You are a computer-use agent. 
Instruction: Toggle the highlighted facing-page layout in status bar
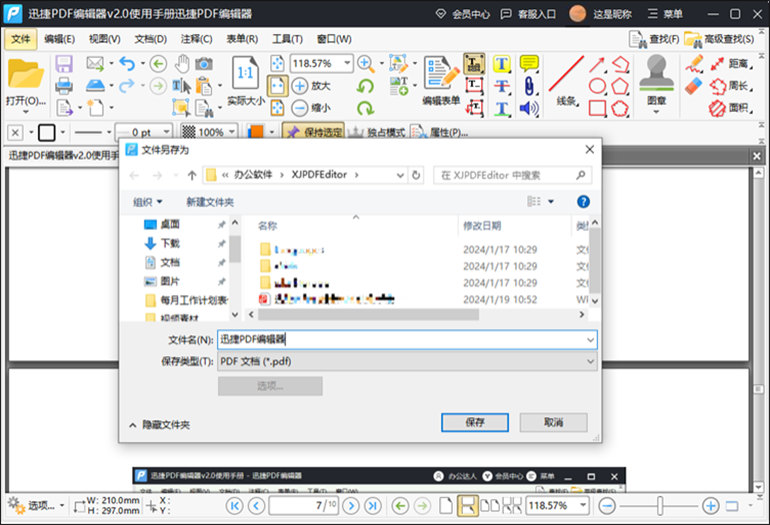pyautogui.click(x=467, y=505)
